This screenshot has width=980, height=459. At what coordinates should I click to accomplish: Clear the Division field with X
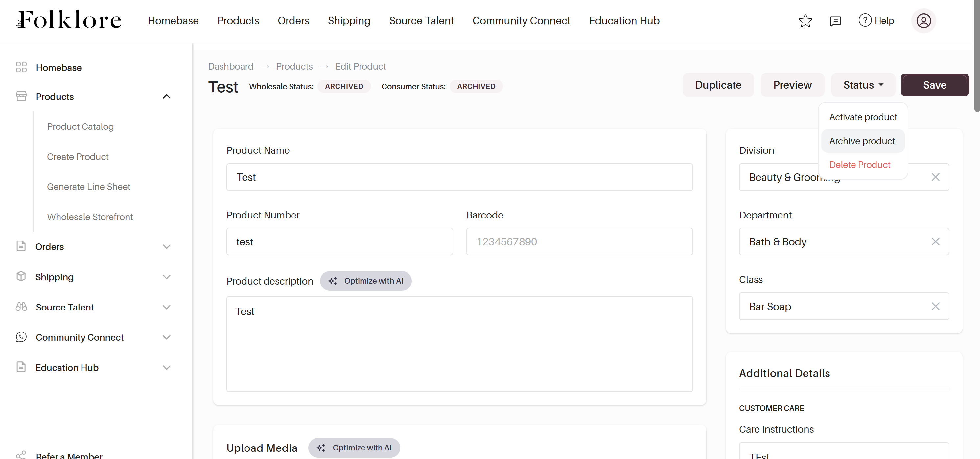pyautogui.click(x=936, y=177)
